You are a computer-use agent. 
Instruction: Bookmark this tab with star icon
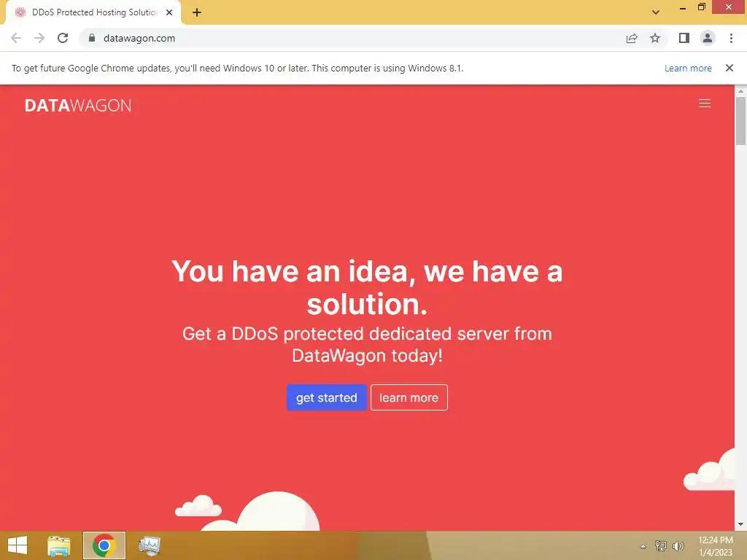[655, 38]
